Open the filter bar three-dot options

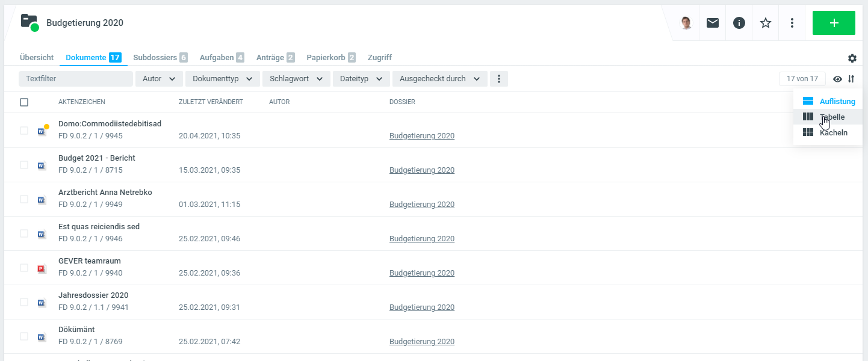[x=498, y=79]
